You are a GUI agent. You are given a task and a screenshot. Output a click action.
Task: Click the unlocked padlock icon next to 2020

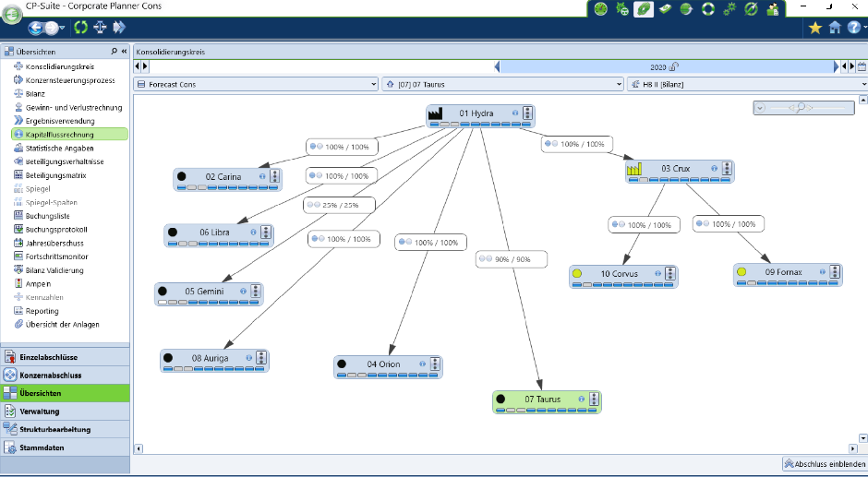[674, 67]
